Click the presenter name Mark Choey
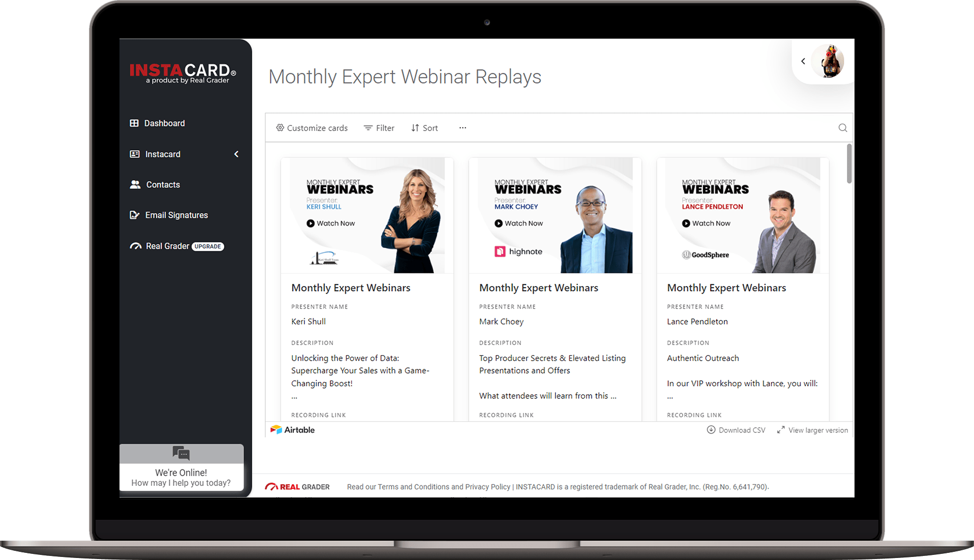The width and height of the screenshot is (974, 560). click(x=501, y=322)
